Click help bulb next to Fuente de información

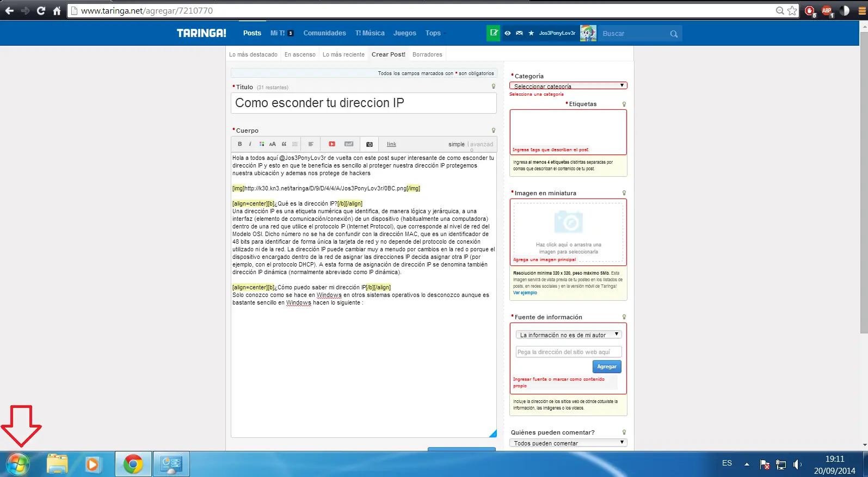tap(624, 317)
